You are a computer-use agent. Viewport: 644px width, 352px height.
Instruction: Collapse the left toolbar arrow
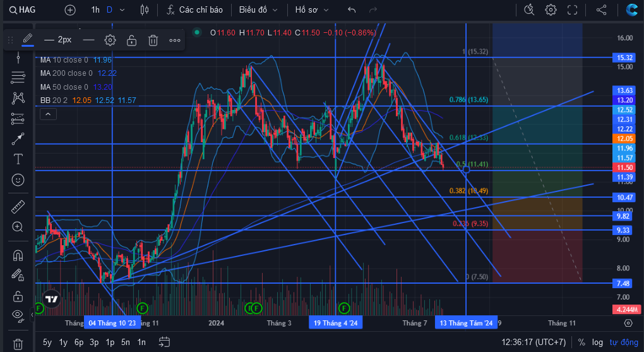tap(32, 315)
